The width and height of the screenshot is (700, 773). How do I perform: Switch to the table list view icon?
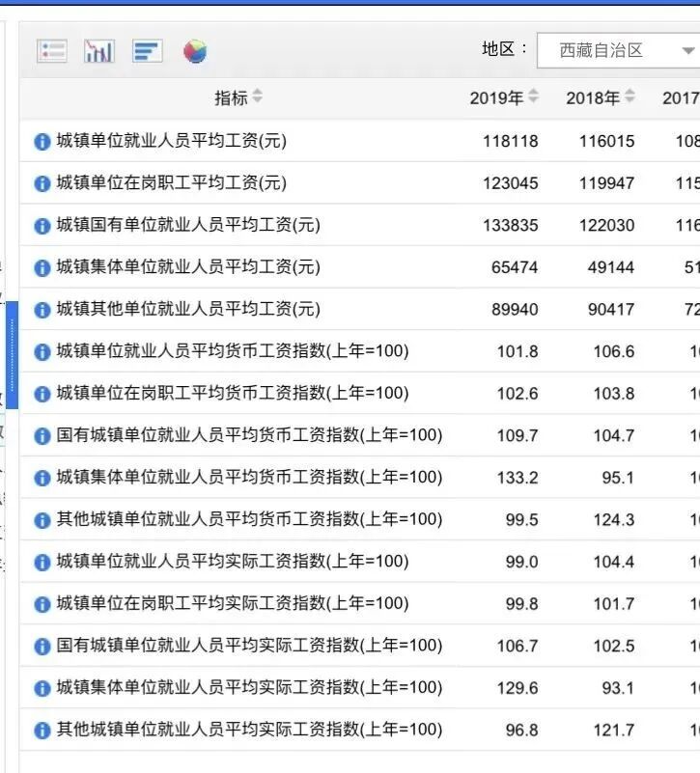point(52,51)
